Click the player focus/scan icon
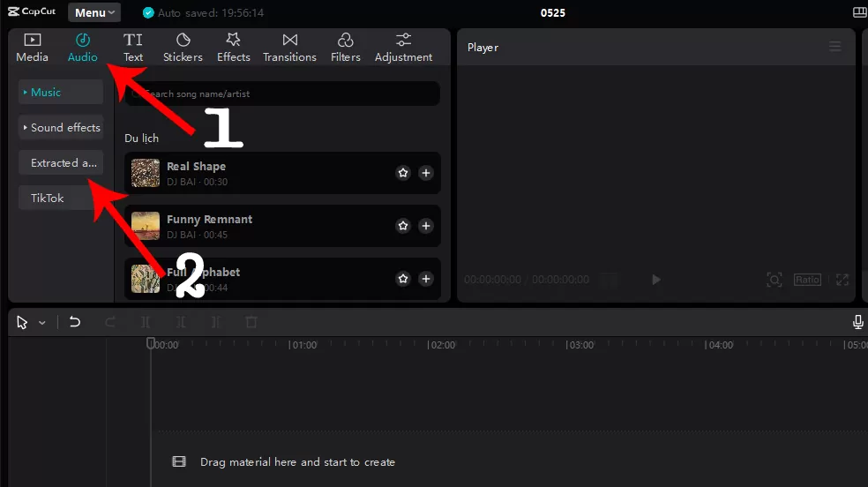868x487 pixels. point(774,280)
